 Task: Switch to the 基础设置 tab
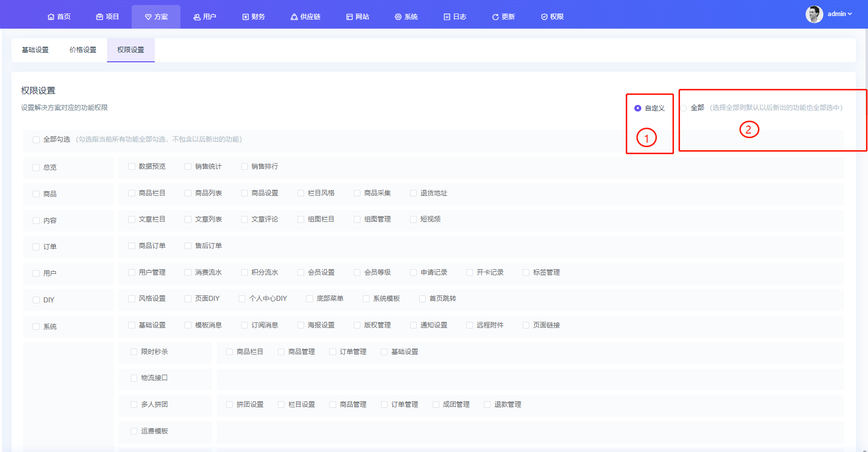35,50
